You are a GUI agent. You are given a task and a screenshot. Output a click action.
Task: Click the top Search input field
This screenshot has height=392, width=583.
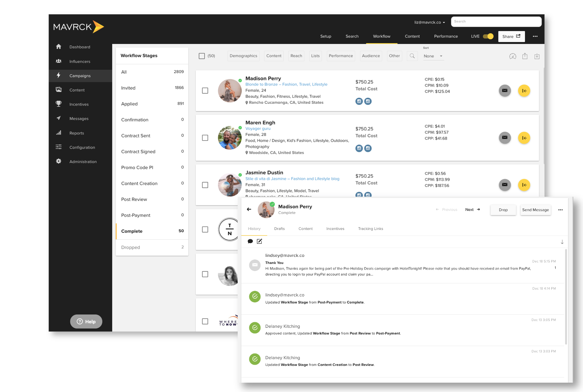coord(496,22)
